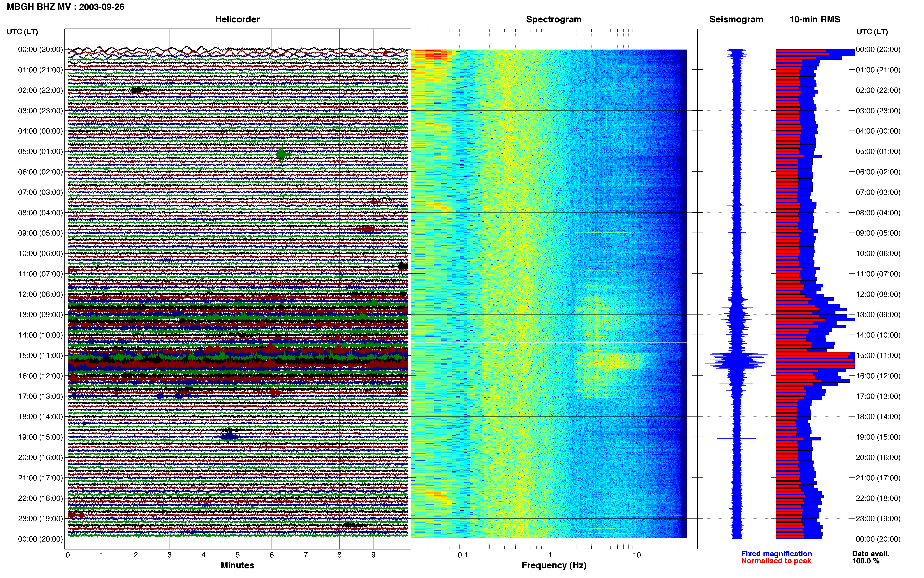The image size is (924, 578).
Task: Click the 'Helicorder' panel heading
Action: [x=237, y=20]
